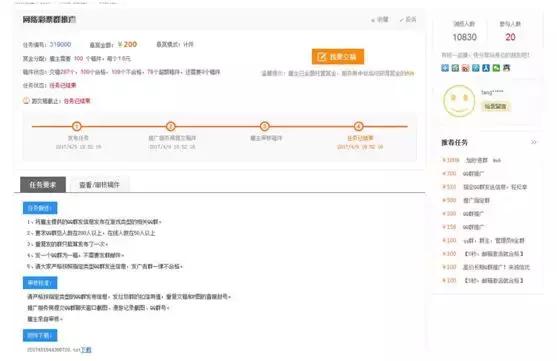The width and height of the screenshot is (557, 361).
Task: Open task number 319000 link
Action: tap(60, 44)
